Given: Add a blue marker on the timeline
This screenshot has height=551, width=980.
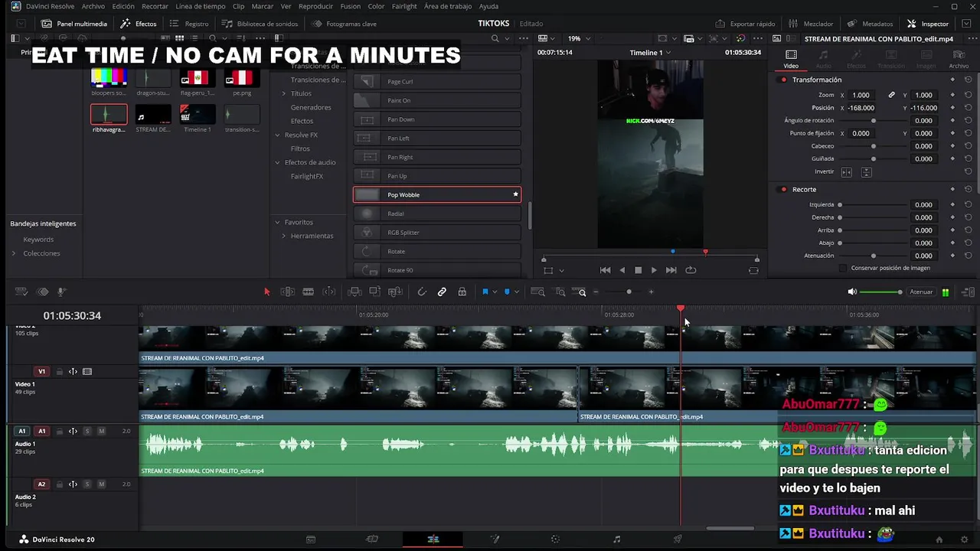Looking at the screenshot, I should tap(507, 292).
